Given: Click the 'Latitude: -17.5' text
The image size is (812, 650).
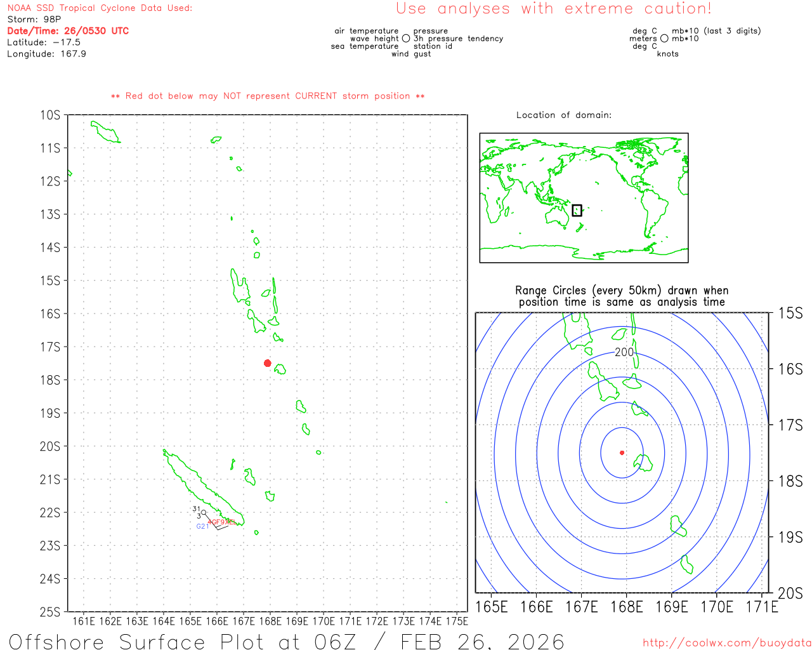Looking at the screenshot, I should click(x=44, y=43).
